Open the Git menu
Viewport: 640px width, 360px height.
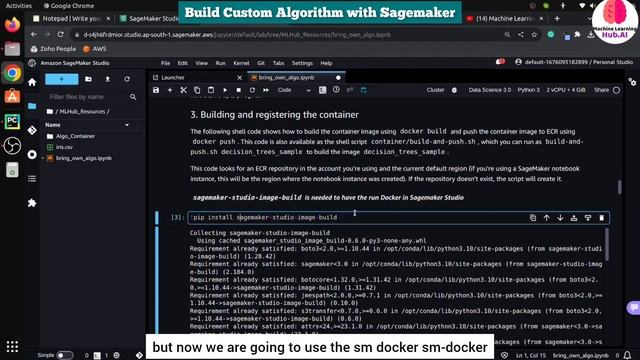pos(261,63)
